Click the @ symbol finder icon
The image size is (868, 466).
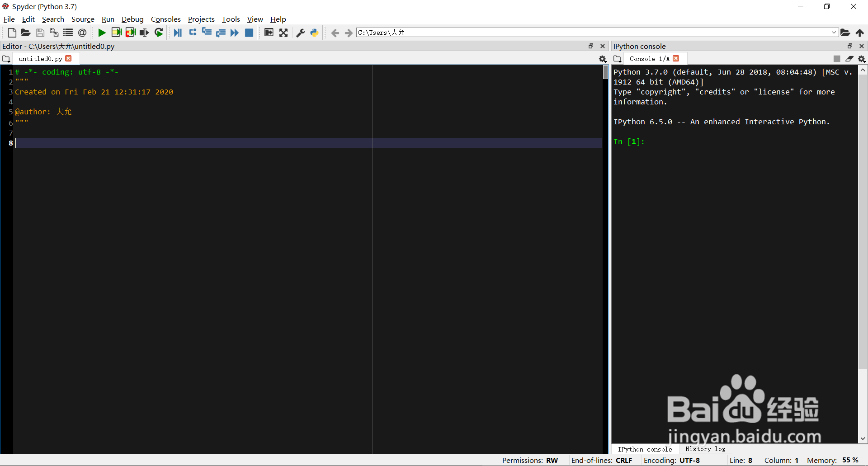tap(82, 33)
